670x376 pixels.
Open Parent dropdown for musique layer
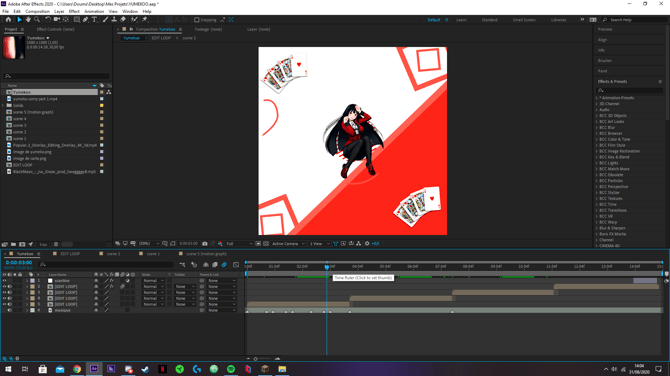click(222, 310)
